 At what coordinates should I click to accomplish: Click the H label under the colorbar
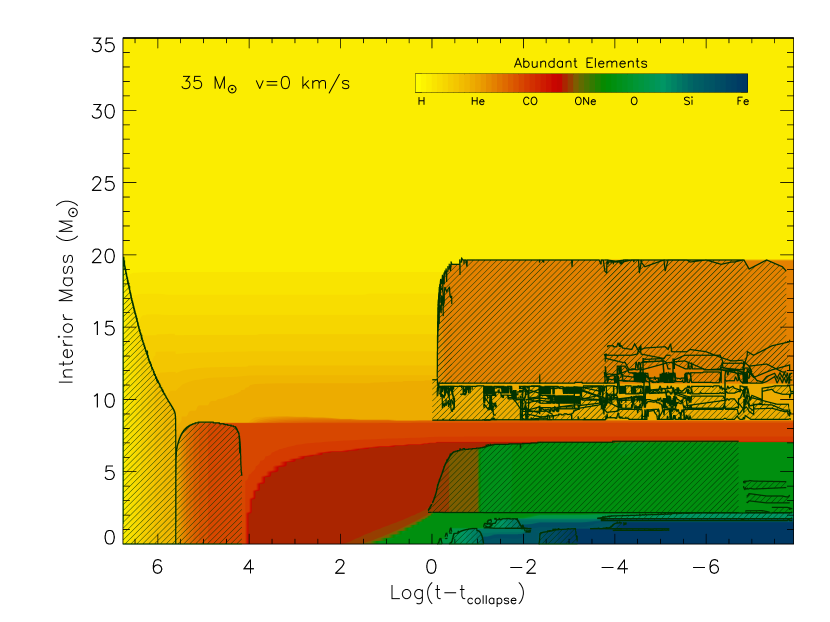(421, 102)
